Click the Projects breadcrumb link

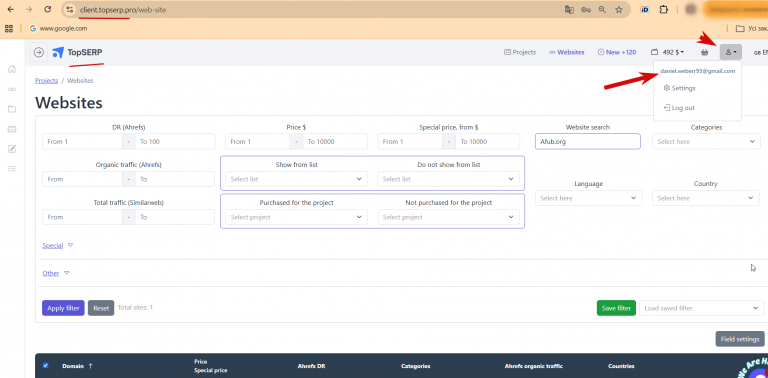(x=47, y=80)
